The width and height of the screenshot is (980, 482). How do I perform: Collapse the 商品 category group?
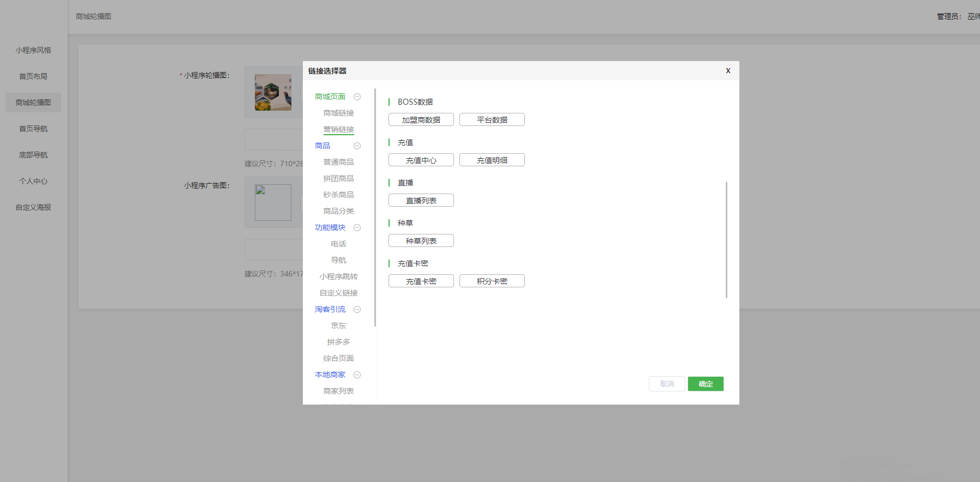[x=357, y=146]
